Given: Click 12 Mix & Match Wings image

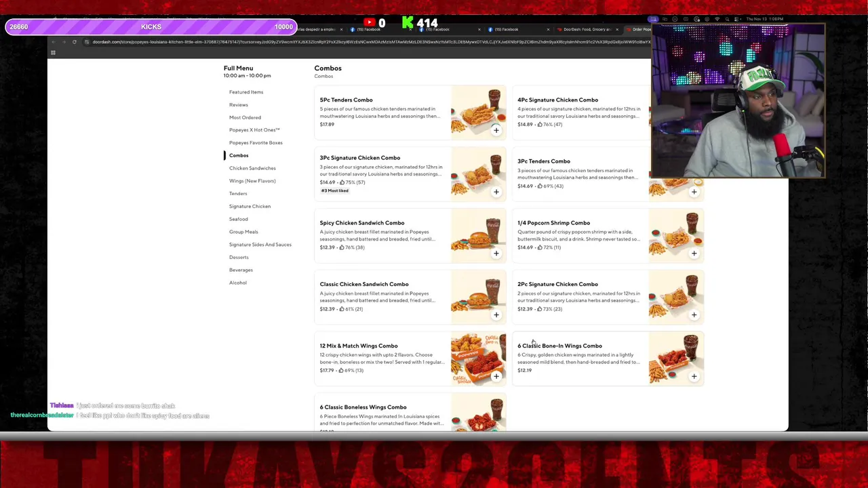Looking at the screenshot, I should click(478, 357).
